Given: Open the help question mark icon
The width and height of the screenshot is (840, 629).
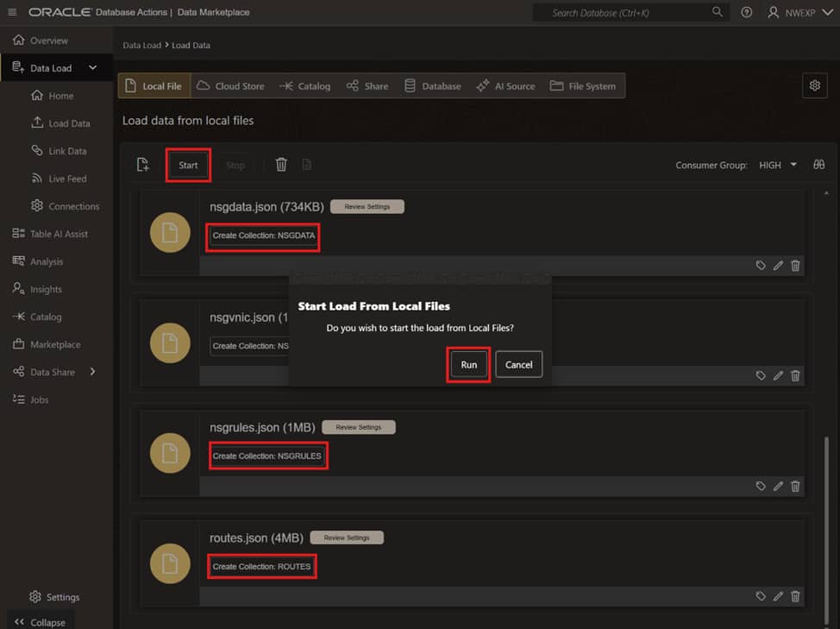Looking at the screenshot, I should [746, 12].
